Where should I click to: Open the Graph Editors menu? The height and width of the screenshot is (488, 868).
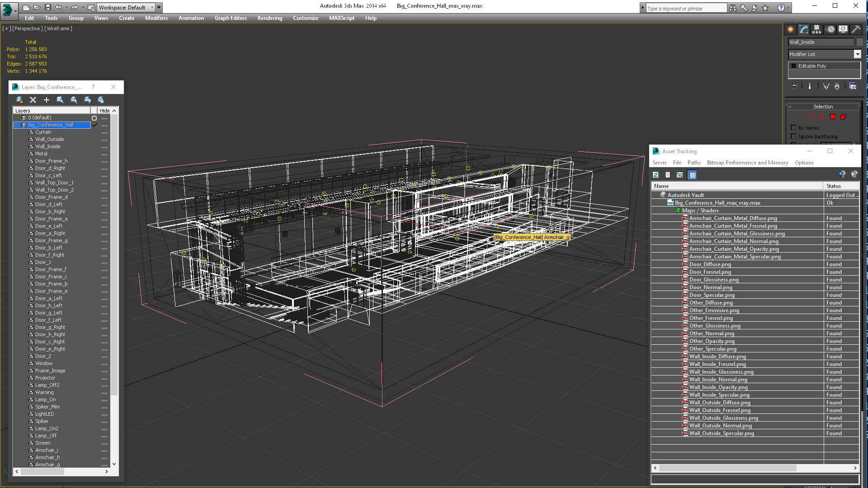tap(231, 18)
